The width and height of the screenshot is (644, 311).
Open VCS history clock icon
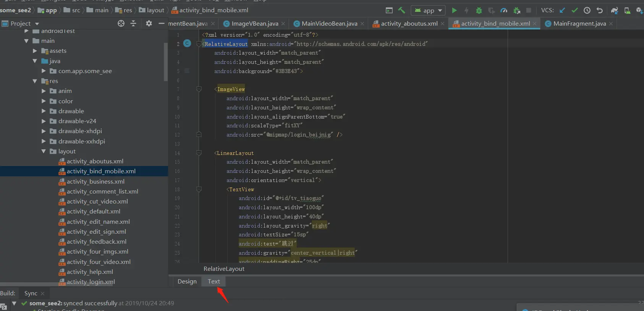[587, 10]
